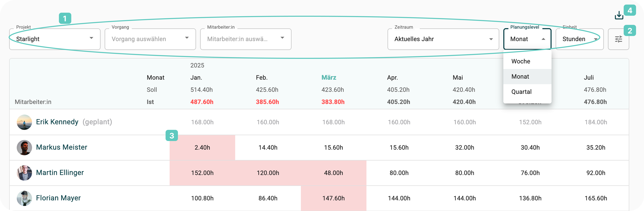Open Markus Meister's name link
Screen dimensions: 644x211
tap(61, 147)
